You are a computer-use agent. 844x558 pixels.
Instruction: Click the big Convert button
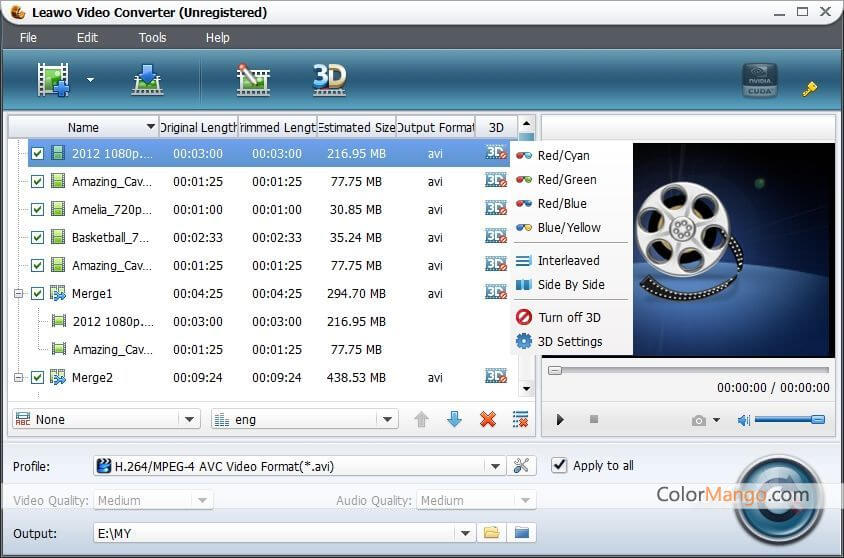(779, 500)
